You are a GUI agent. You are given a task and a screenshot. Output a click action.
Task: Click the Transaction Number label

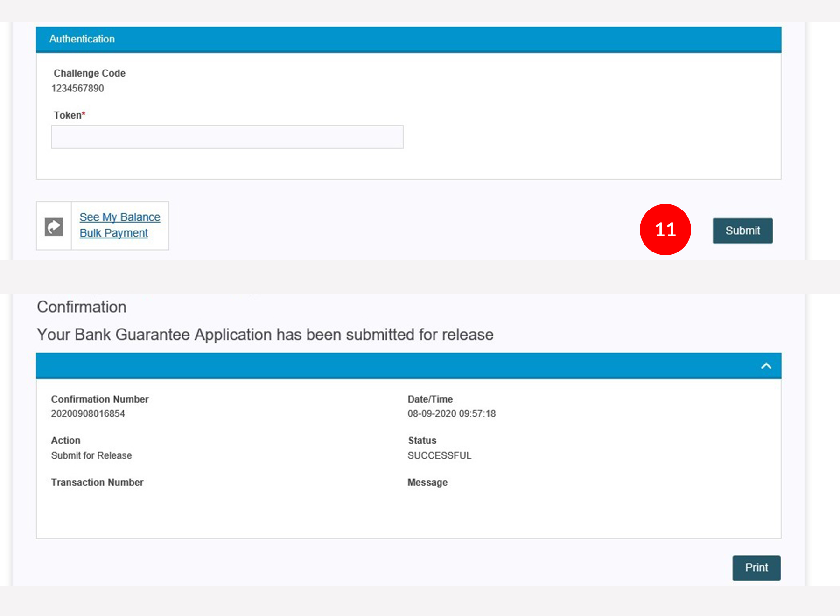click(x=97, y=483)
